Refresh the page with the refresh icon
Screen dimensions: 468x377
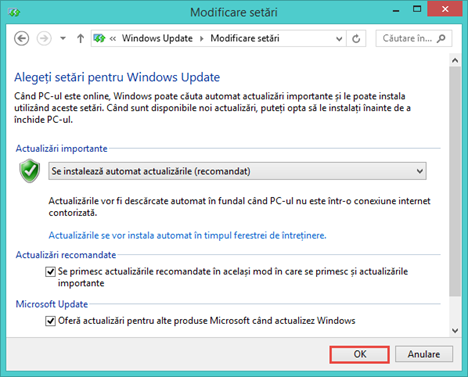(x=356, y=39)
